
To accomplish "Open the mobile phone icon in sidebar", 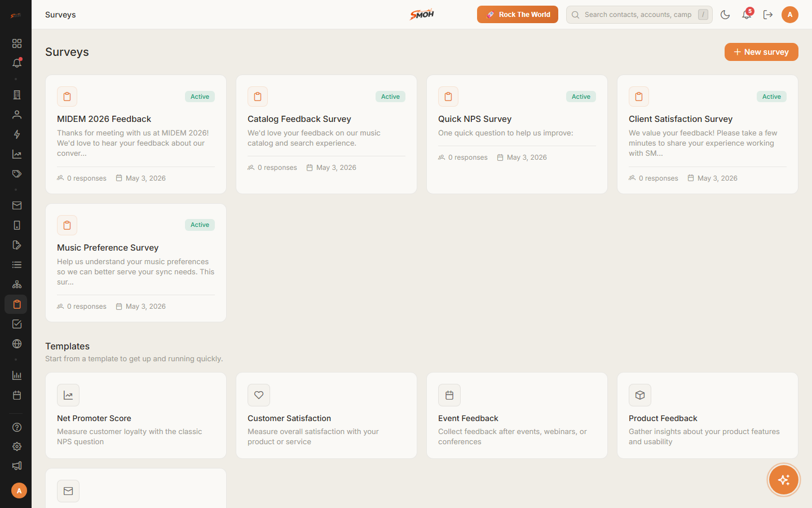I will (x=17, y=225).
